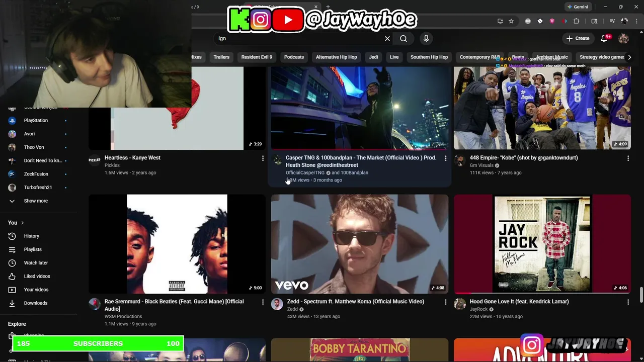This screenshot has height=362, width=644.
Task: Open the OfficialCasperTNG channel link
Action: click(x=305, y=173)
